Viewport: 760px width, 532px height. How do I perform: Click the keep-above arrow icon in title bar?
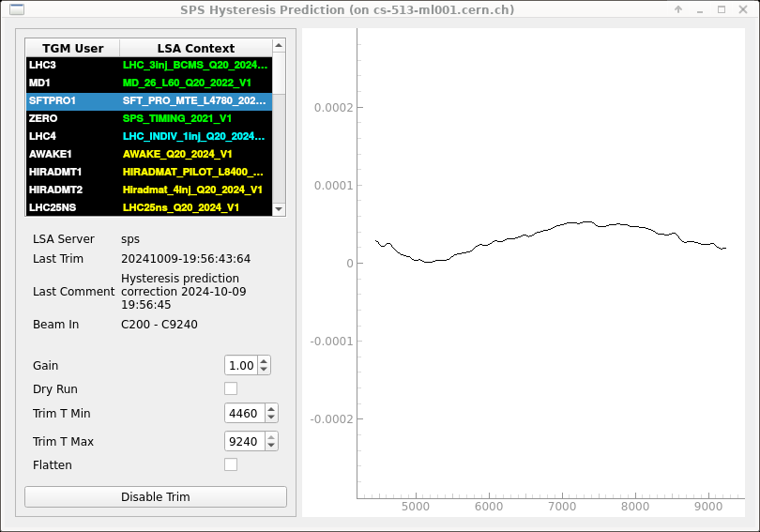[x=677, y=9]
